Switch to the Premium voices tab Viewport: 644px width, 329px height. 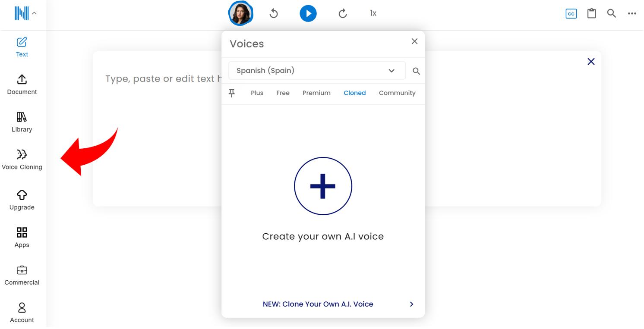[x=316, y=93]
